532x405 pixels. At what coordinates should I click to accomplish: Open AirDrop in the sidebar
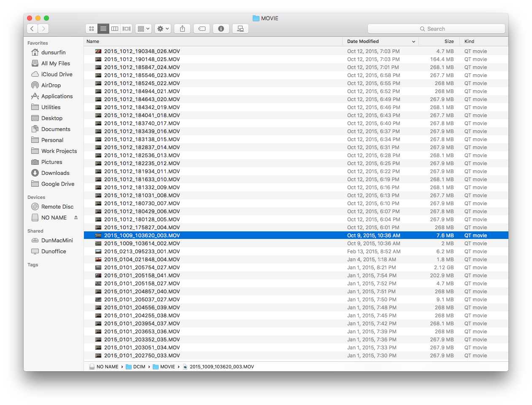click(x=51, y=85)
